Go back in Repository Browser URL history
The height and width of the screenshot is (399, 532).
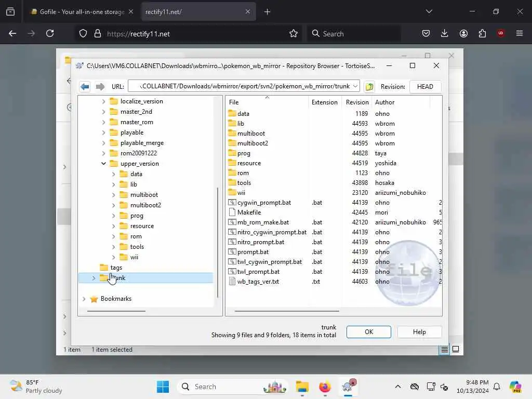tap(85, 87)
